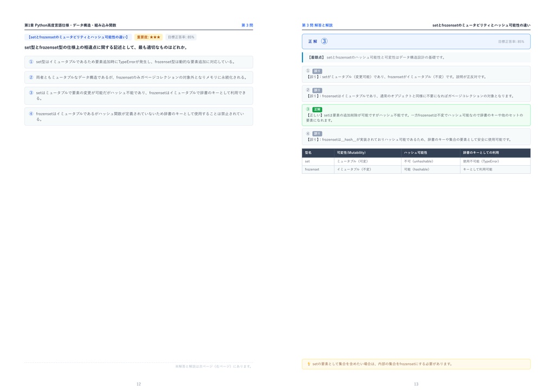
Task: Click the green 正解 badge on explanation ③
Action: tap(317, 109)
